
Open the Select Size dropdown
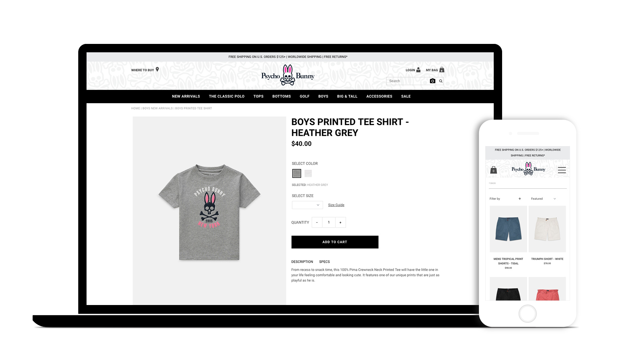coord(307,205)
